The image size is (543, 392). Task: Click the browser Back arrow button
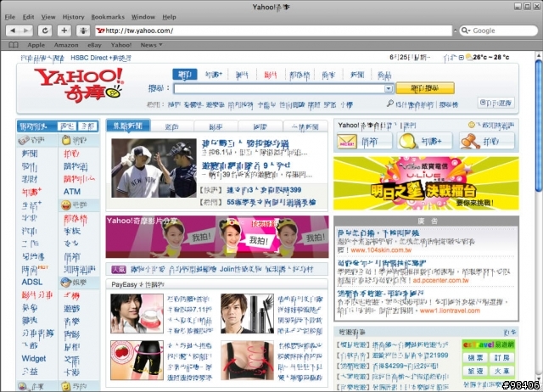tap(13, 31)
